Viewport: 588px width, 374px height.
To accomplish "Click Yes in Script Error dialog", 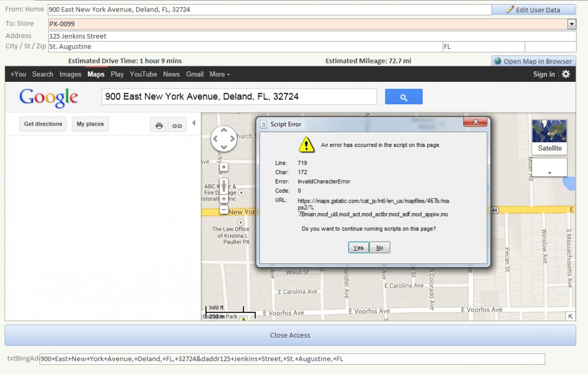I will (x=359, y=247).
